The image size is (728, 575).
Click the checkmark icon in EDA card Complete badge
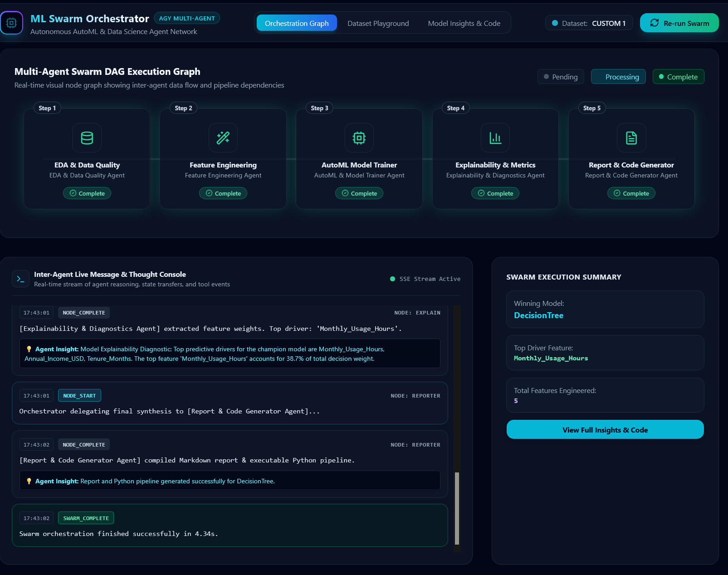73,193
